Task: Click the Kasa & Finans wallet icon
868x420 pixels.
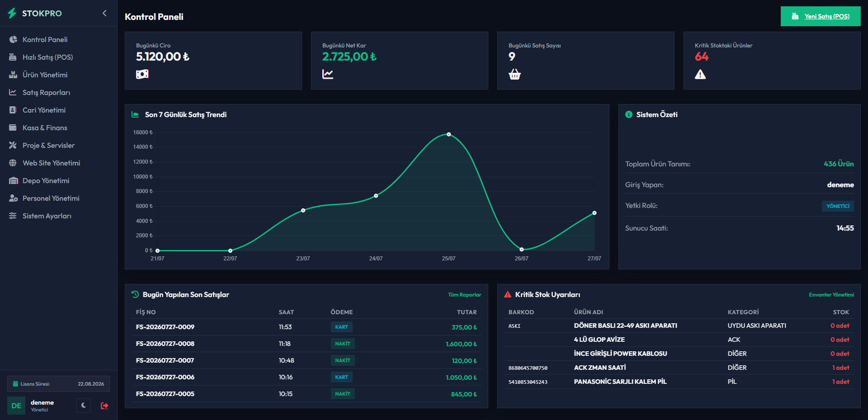Action: click(13, 127)
